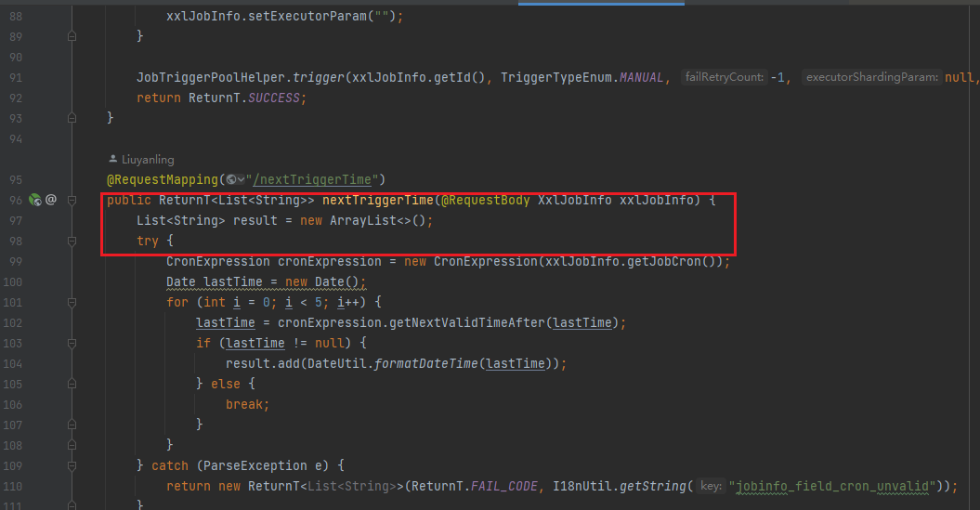Click line number 91 in the gutter

point(16,77)
